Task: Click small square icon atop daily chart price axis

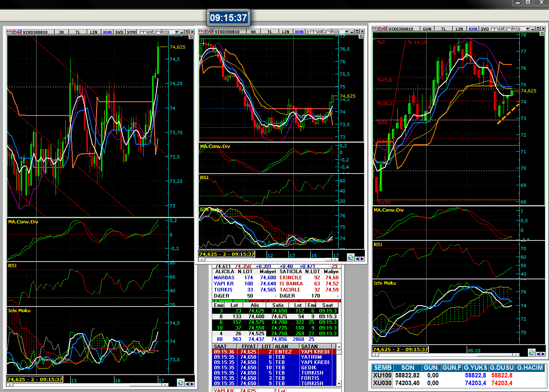Action: click(542, 34)
